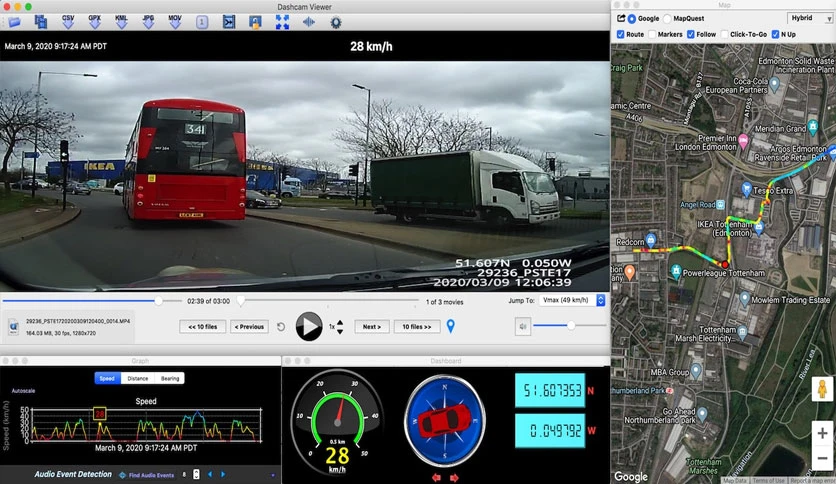The image size is (836, 484).
Task: Click the video position slider handle
Action: point(158,301)
